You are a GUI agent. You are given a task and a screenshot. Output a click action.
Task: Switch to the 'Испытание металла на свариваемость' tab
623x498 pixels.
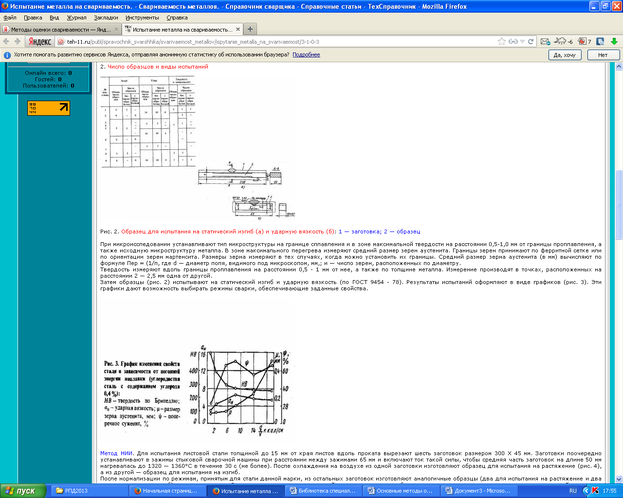point(182,29)
